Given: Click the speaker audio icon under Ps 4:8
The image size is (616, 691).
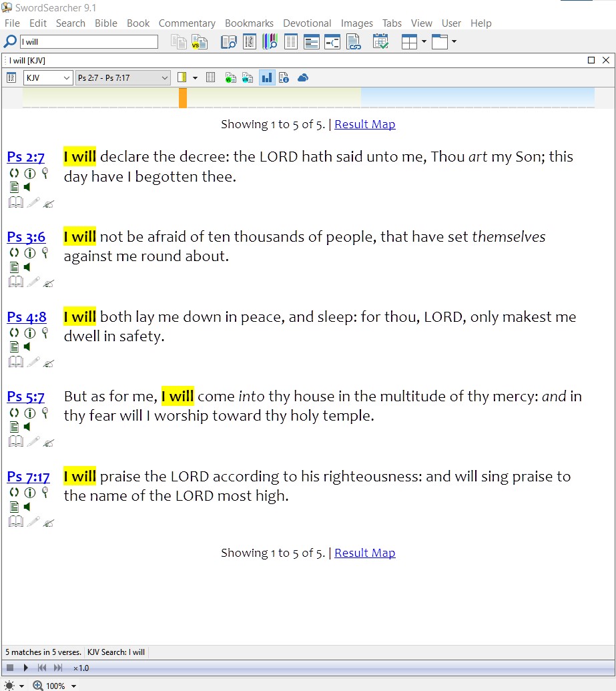Looking at the screenshot, I should pyautogui.click(x=27, y=347).
